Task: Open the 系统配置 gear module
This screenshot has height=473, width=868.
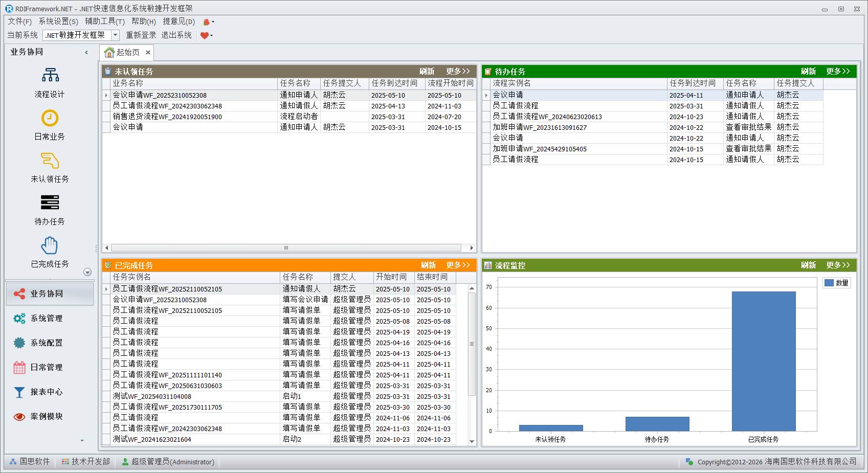Action: coord(46,343)
